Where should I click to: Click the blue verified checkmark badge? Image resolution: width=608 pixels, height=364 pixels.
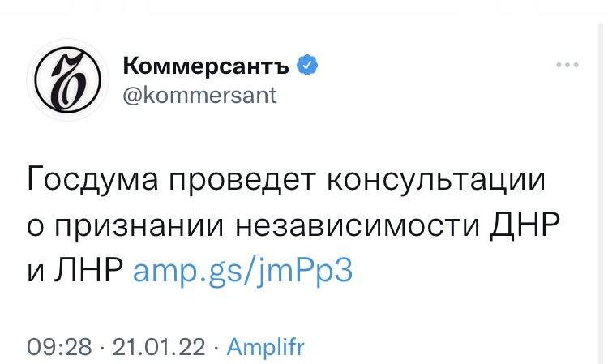[x=307, y=65]
